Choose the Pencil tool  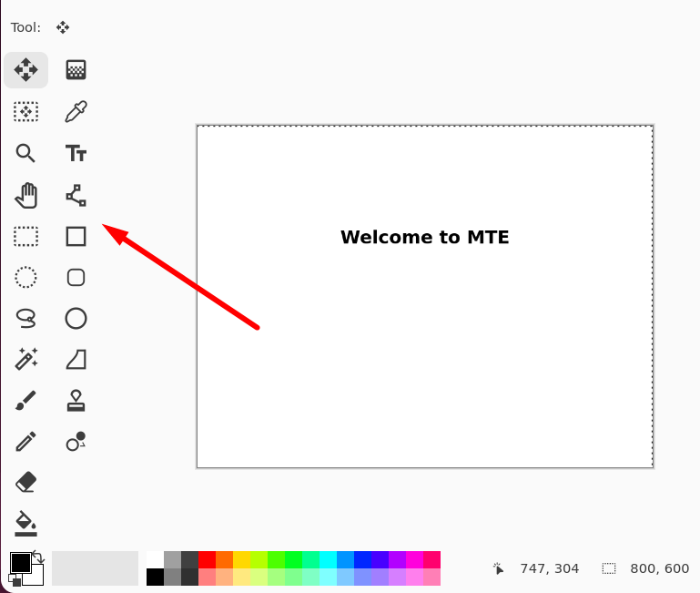25,442
